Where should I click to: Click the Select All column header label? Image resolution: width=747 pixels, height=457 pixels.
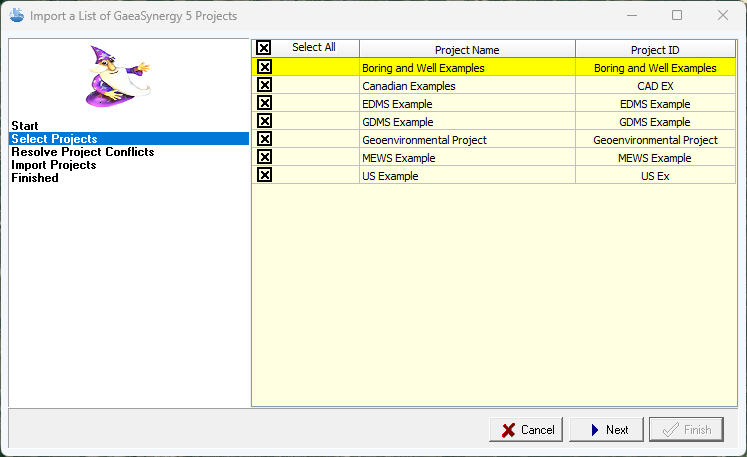(313, 47)
